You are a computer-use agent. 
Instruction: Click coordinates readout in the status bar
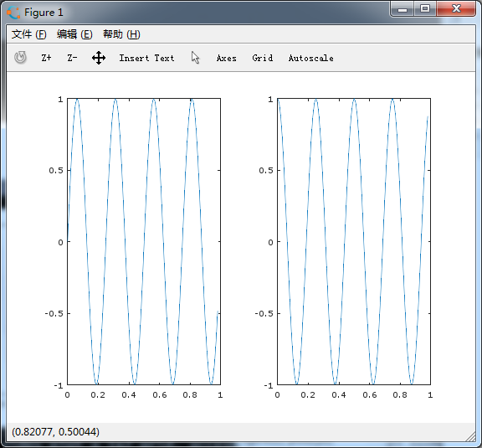[x=55, y=432]
